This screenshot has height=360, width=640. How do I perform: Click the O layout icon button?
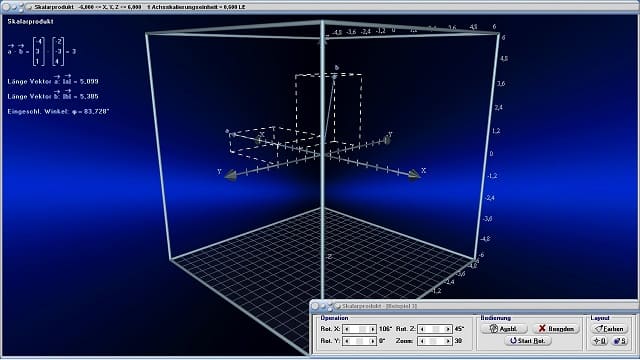coord(600,341)
